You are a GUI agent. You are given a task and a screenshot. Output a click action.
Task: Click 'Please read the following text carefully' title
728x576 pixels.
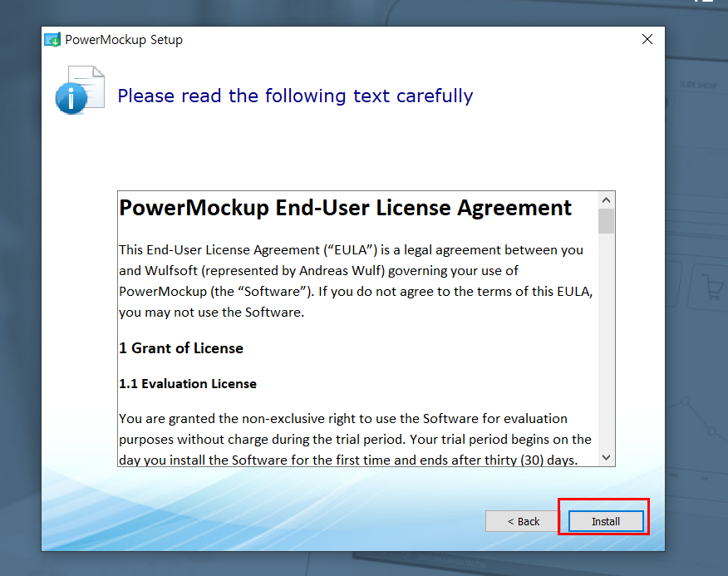[x=295, y=96]
